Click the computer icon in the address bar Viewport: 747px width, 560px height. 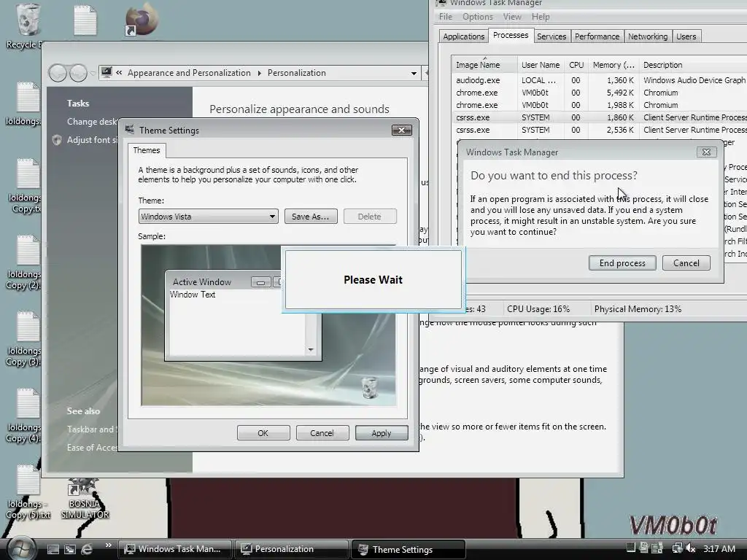107,72
